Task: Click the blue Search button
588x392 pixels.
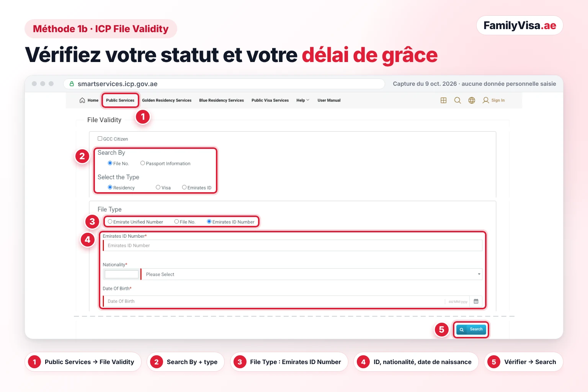Action: tap(471, 329)
